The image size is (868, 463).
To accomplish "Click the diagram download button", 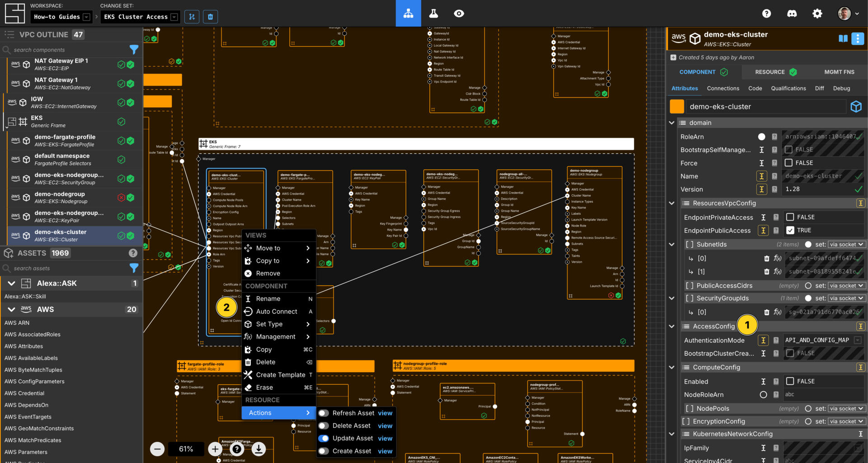I will [x=258, y=449].
